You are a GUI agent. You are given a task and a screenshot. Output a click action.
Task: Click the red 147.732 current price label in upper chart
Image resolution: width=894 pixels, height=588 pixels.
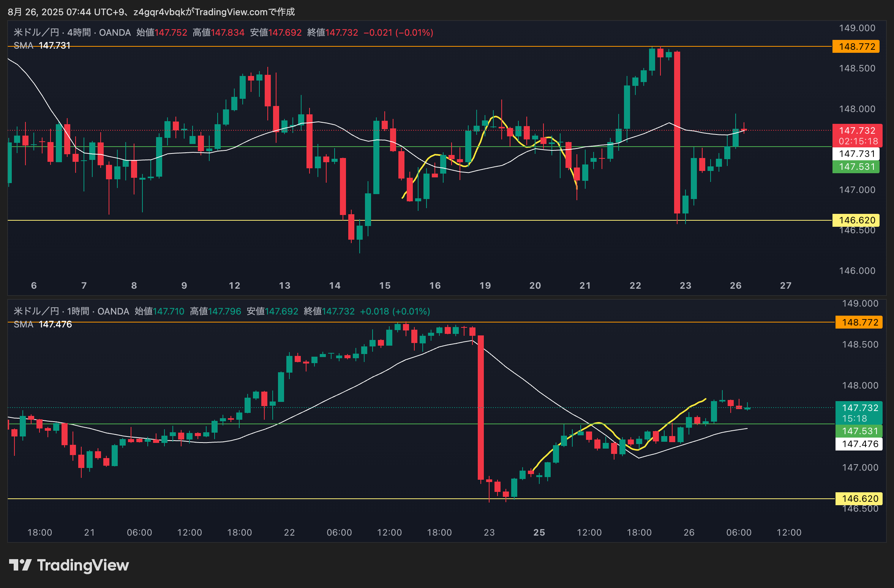click(x=857, y=136)
